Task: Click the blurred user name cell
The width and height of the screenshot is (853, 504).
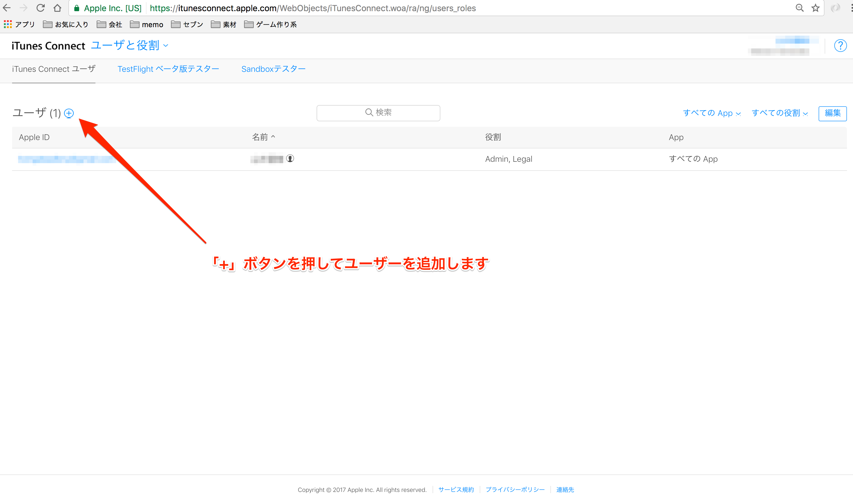Action: [267, 159]
